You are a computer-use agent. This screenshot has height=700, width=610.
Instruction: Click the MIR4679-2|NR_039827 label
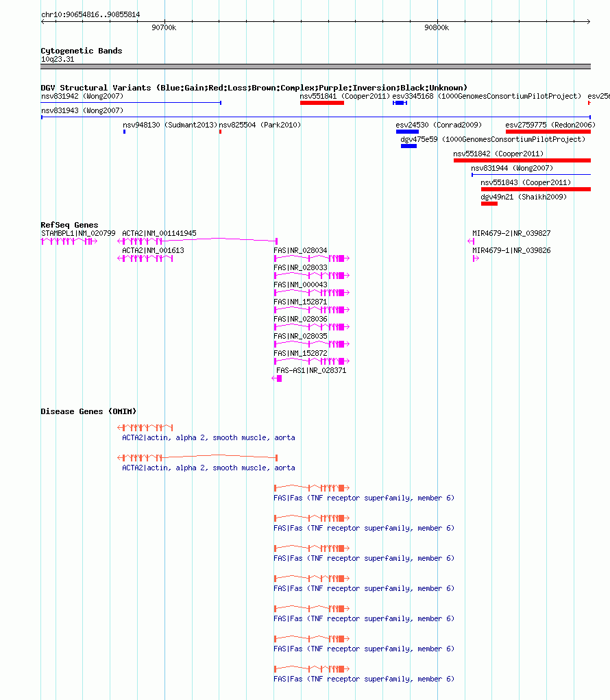pyautogui.click(x=511, y=233)
